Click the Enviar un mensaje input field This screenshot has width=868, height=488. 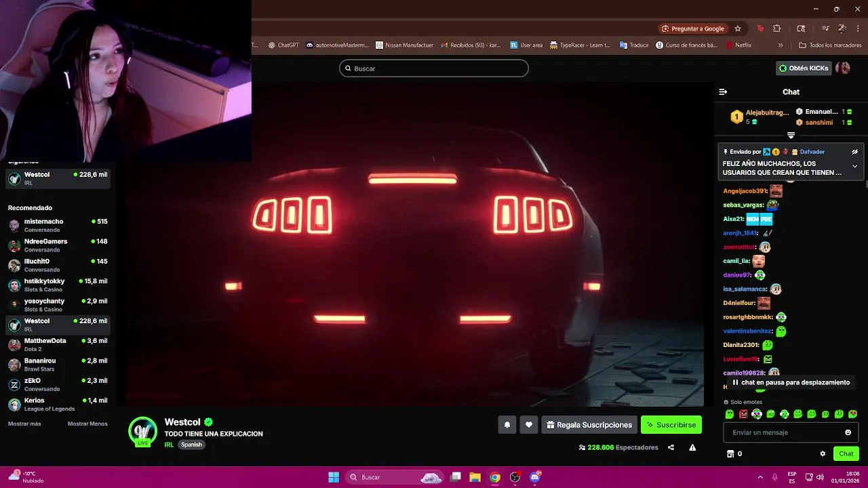click(791, 432)
